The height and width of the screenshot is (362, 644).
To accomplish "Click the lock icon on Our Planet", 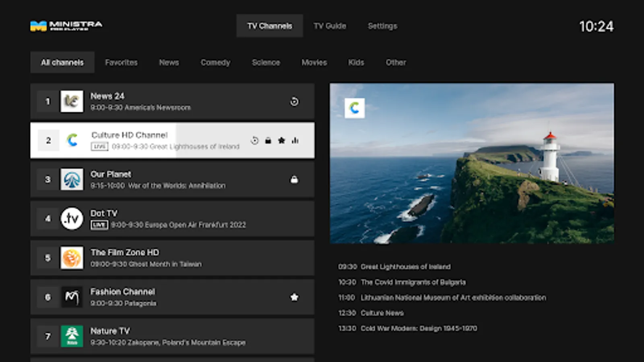I will (295, 179).
